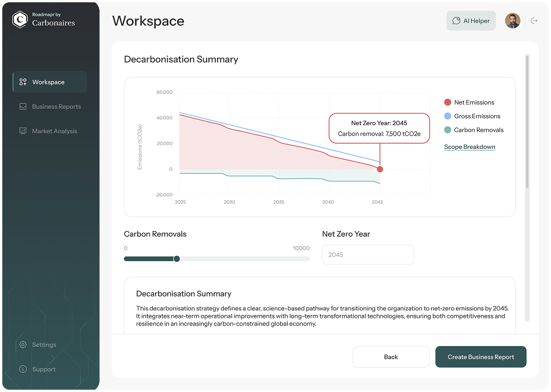Open the user profile avatar

click(512, 21)
